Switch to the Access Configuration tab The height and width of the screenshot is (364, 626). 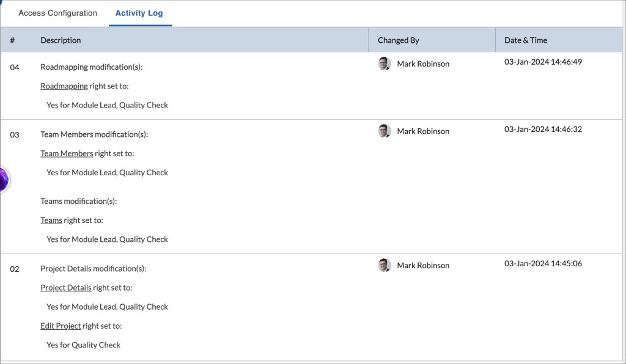[57, 13]
